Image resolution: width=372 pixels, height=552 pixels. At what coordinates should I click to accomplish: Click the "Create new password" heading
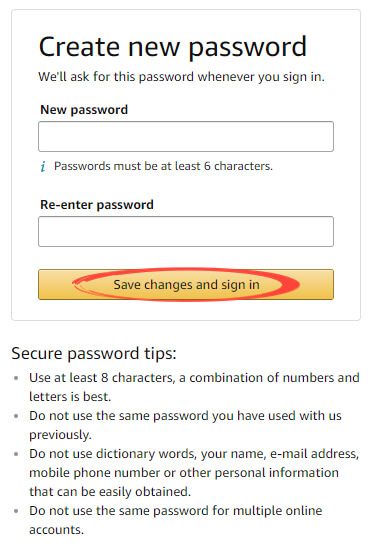(x=173, y=47)
